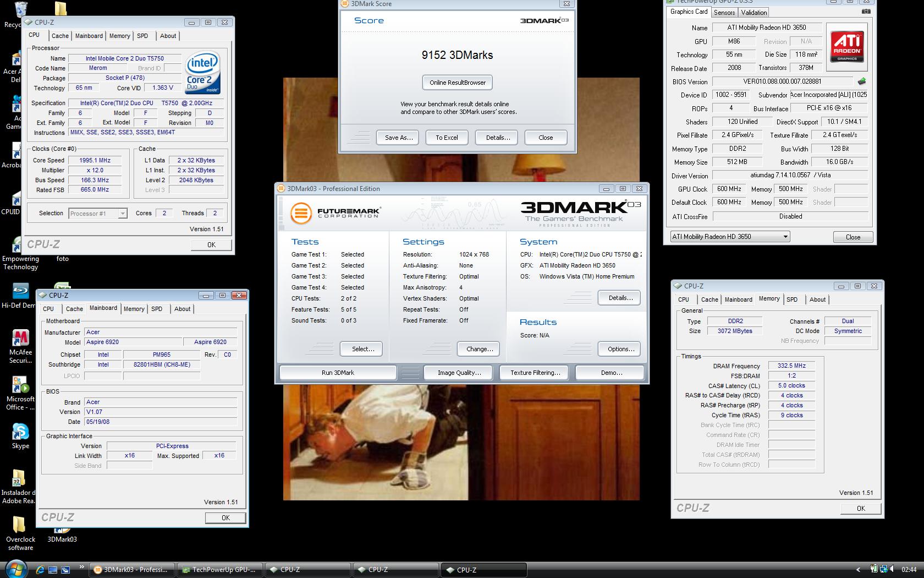Click Change... under Settings

(x=480, y=349)
